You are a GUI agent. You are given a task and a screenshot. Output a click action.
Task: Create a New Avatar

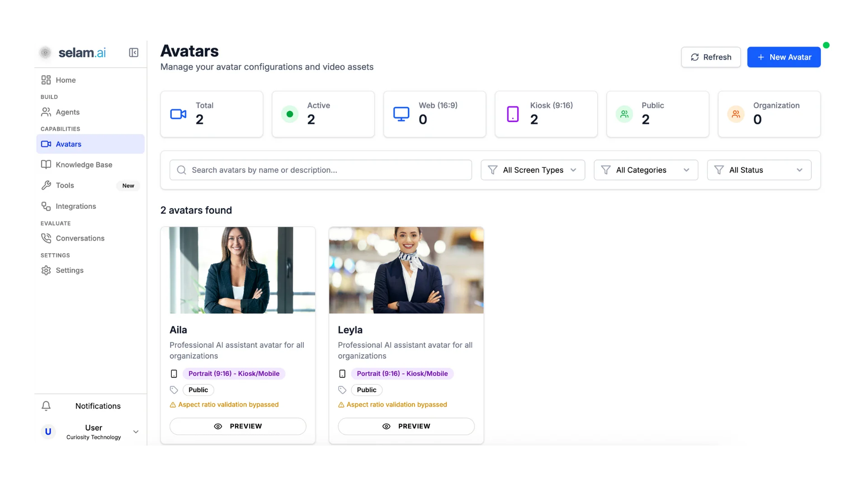(x=783, y=57)
